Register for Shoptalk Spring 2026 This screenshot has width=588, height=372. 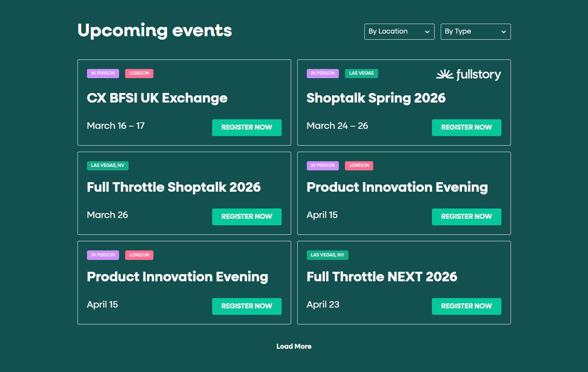466,127
